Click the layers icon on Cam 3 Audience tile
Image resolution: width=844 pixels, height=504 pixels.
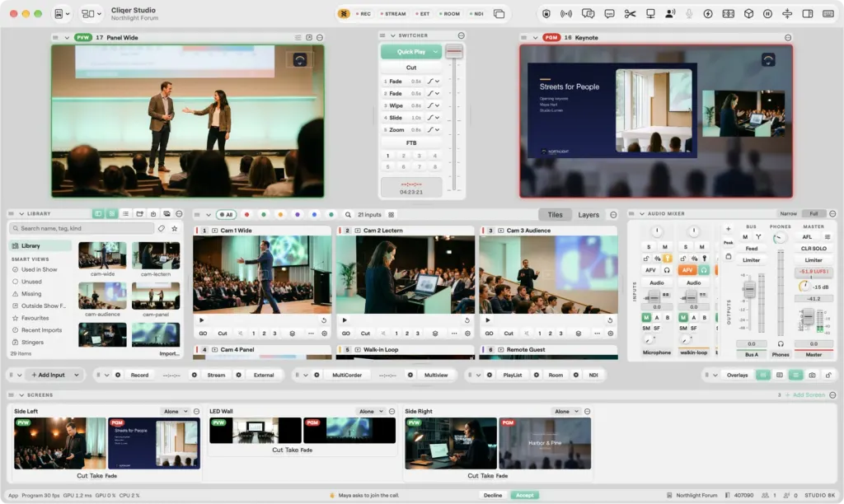(x=578, y=334)
